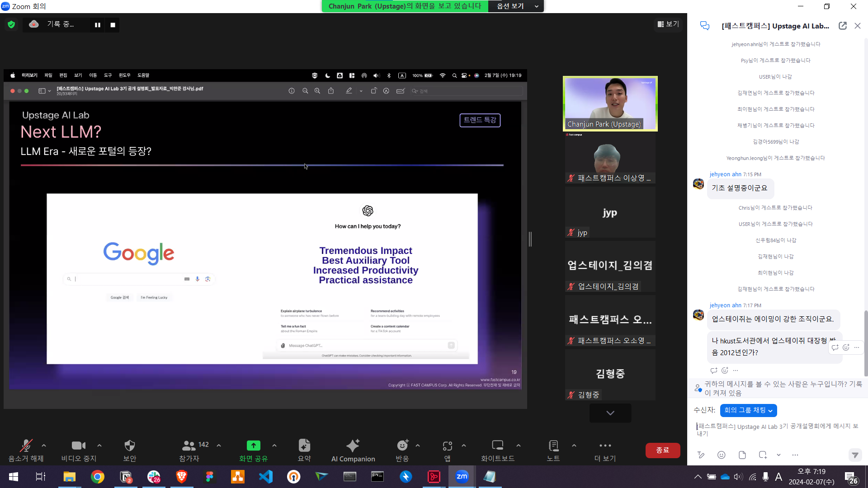The image size is (868, 488).
Task: Open the 반응 reactions menu
Action: [x=402, y=450]
